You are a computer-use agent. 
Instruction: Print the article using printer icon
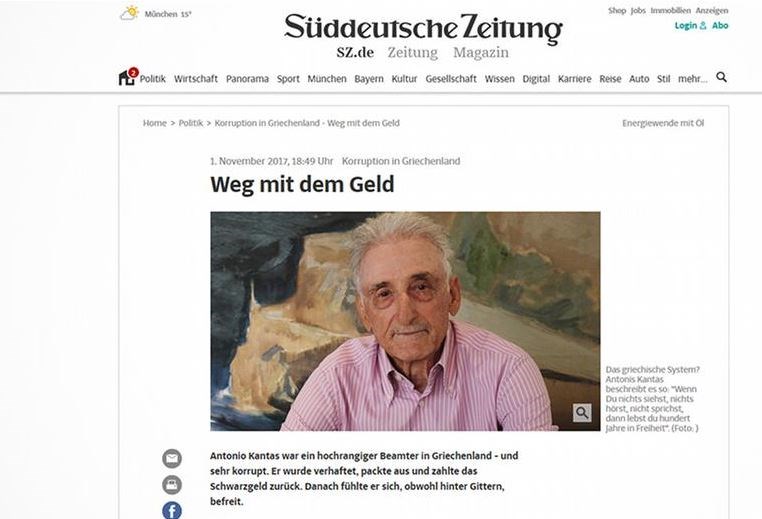point(172,484)
